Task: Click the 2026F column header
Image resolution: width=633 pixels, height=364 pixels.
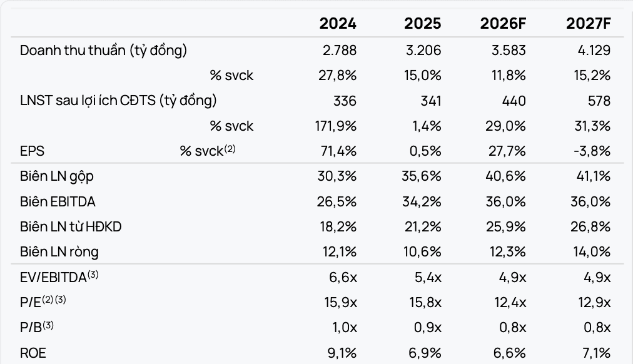Action: [503, 23]
